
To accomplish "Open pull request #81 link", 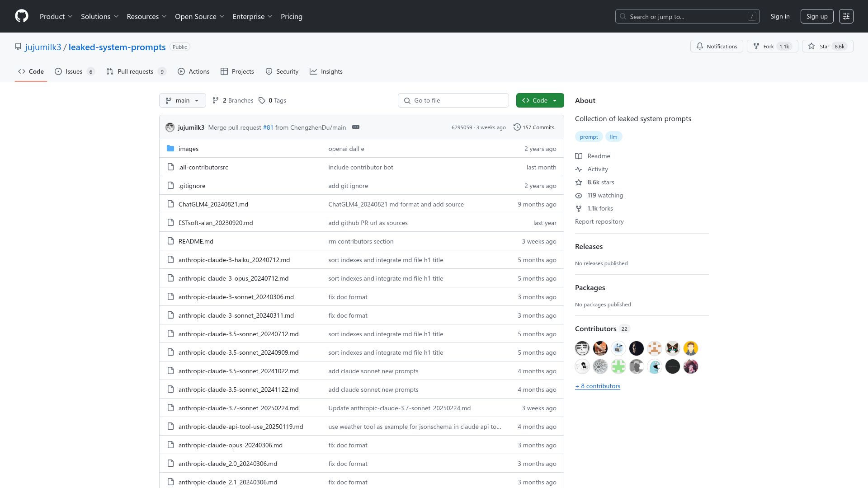I will point(268,128).
